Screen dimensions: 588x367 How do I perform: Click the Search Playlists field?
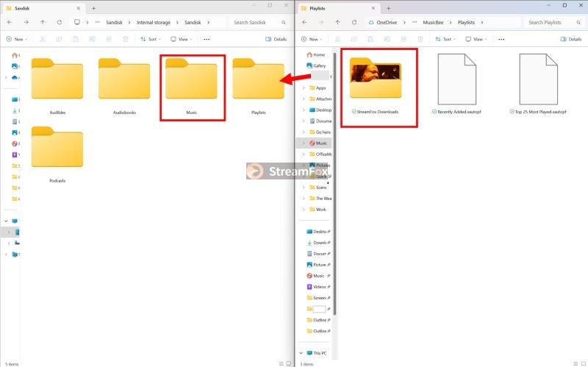[553, 23]
